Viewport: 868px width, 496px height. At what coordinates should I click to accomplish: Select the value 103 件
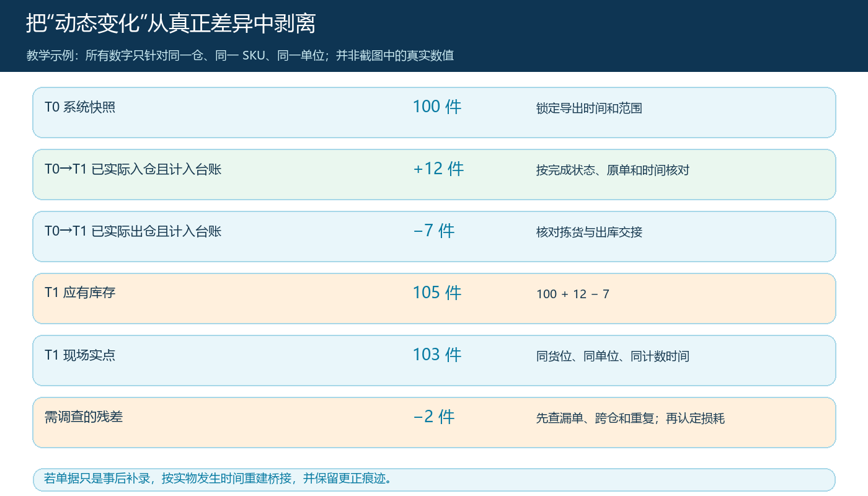coord(437,355)
